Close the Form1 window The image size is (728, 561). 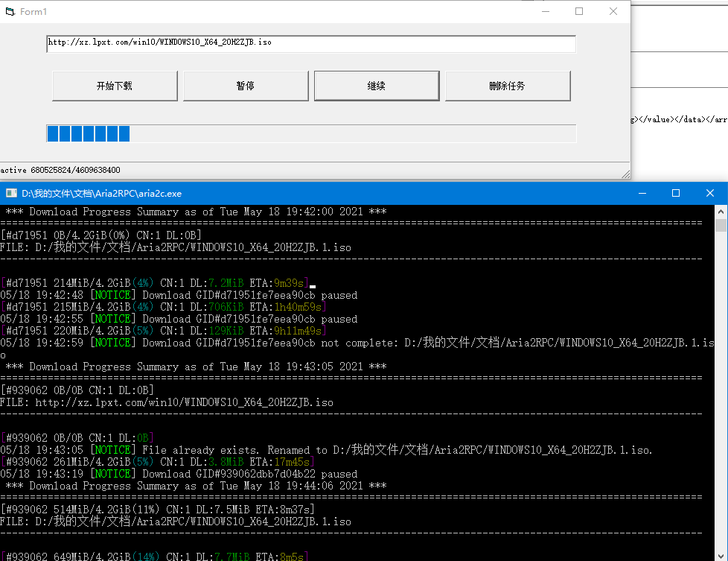point(613,12)
